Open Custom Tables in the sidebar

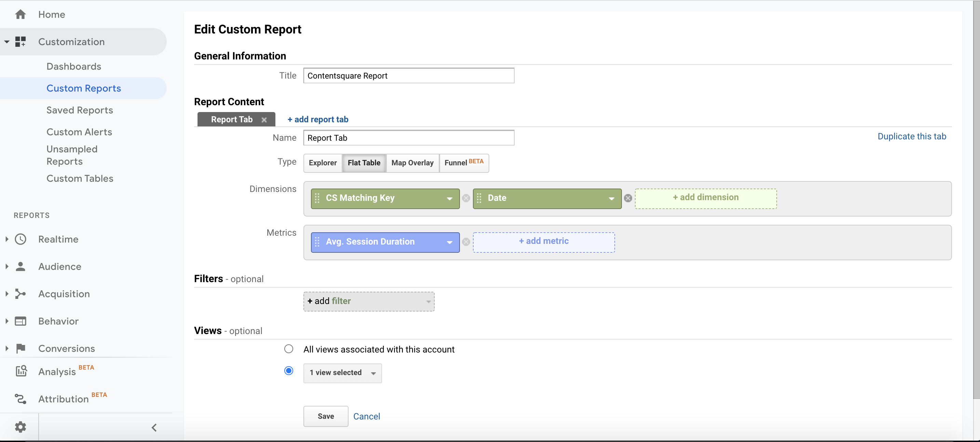point(80,178)
